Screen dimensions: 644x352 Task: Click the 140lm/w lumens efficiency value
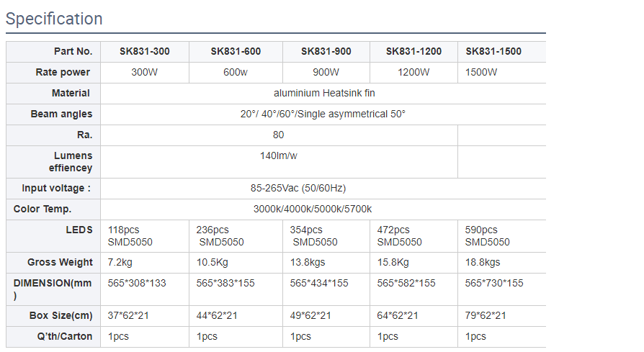pos(279,155)
